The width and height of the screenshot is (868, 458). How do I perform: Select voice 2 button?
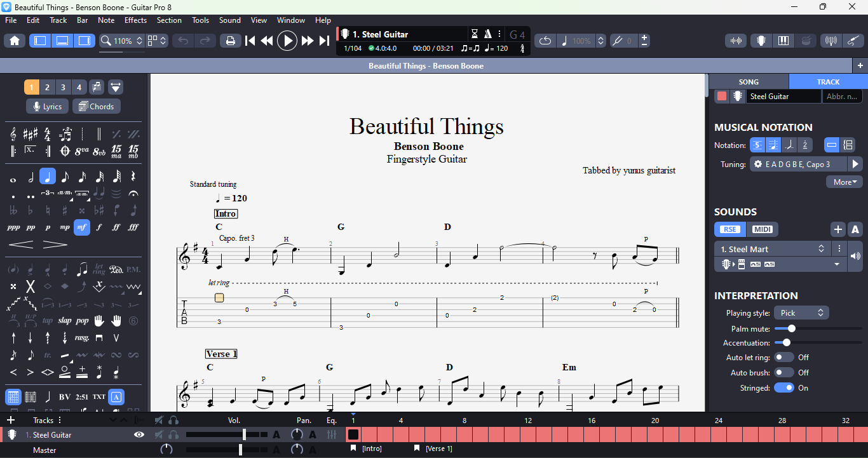tap(47, 87)
